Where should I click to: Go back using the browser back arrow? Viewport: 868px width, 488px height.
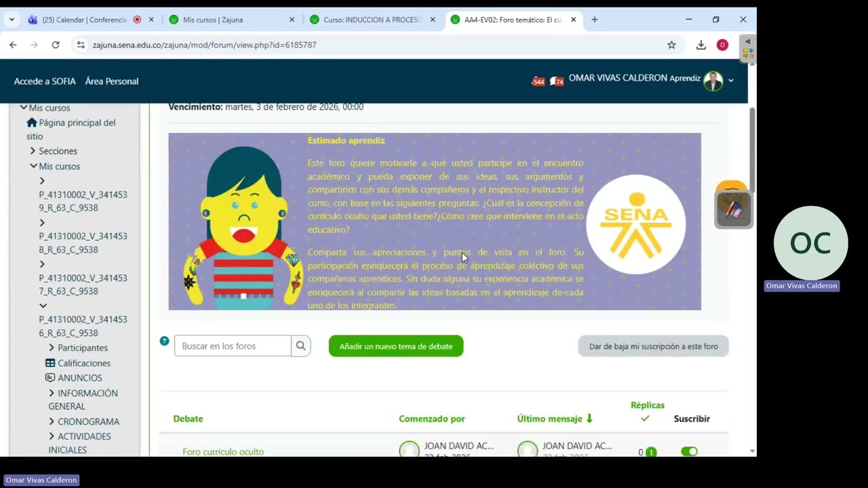(13, 45)
